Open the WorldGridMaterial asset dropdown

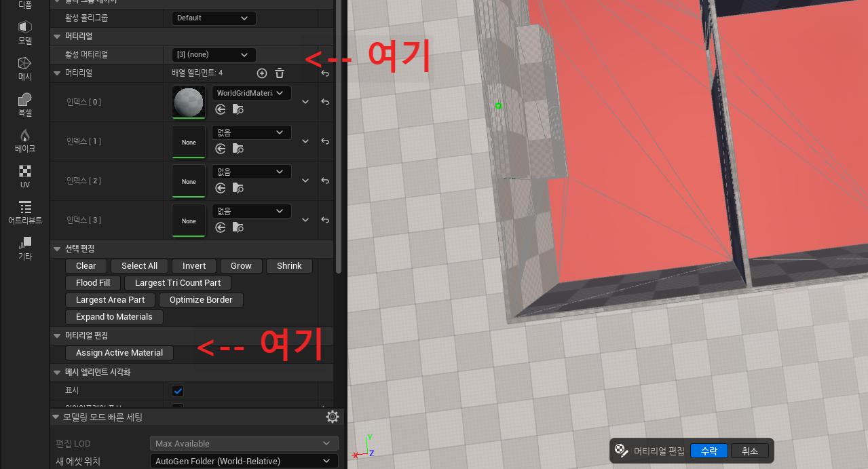point(252,93)
